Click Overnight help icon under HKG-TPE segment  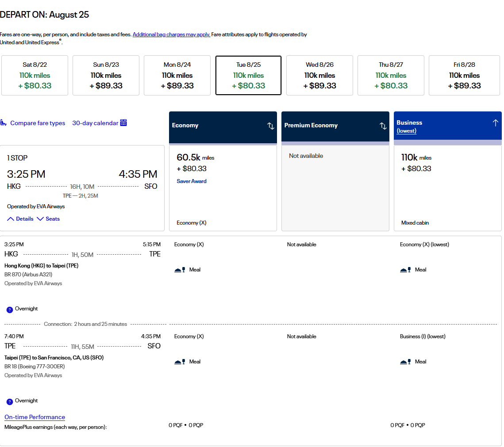click(x=10, y=309)
